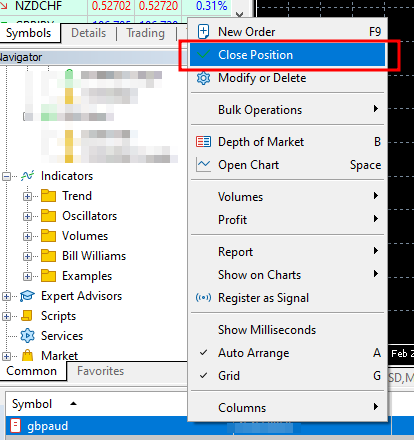Screen dimensions: 414x440
Task: Sort by the Symbol column header
Action: (32, 404)
